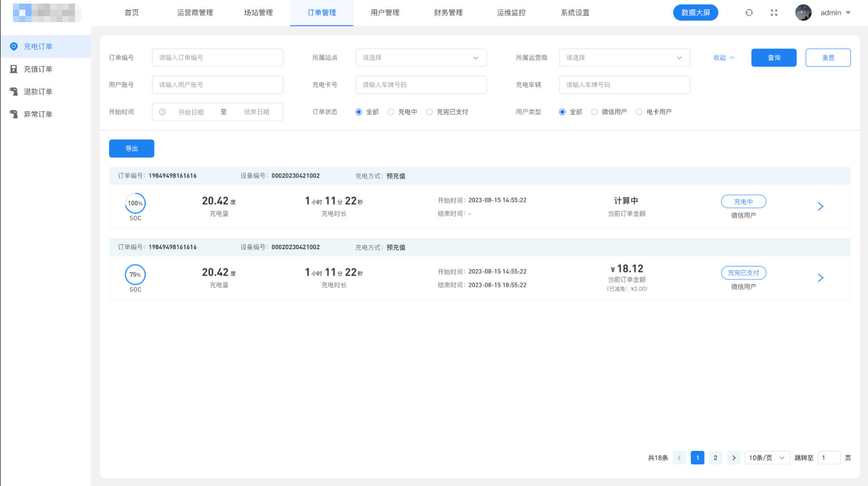The height and width of the screenshot is (486, 868).
Task: Click the ¥18.12 order amount
Action: click(627, 269)
